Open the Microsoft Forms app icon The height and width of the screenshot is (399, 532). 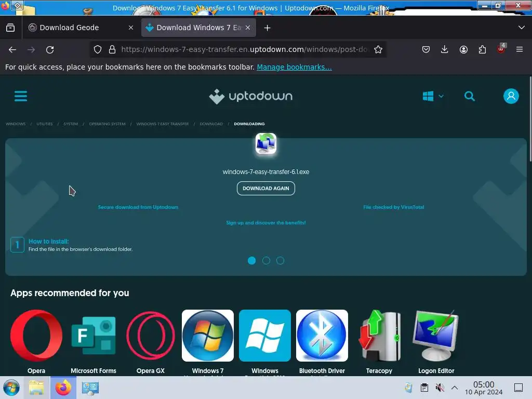tap(94, 335)
